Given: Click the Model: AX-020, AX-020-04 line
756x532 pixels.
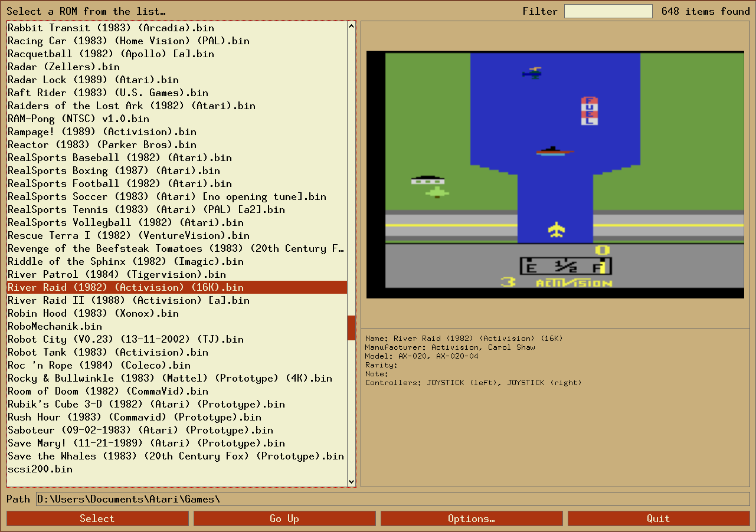Looking at the screenshot, I should click(422, 356).
